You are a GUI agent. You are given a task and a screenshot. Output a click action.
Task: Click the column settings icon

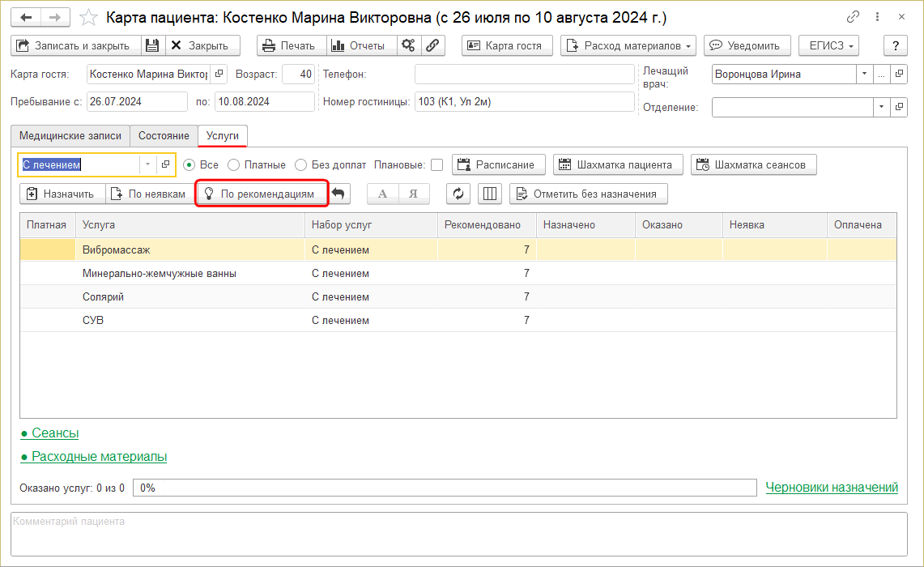pyautogui.click(x=490, y=194)
